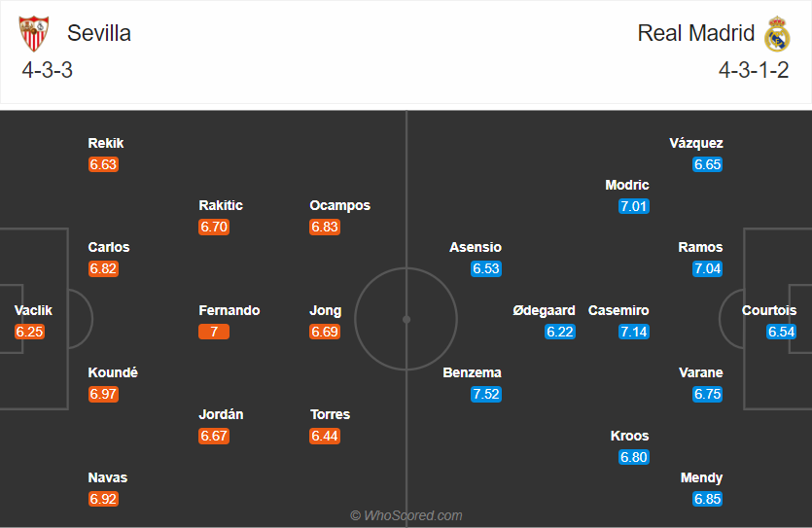Select player Koundé in defense
The image size is (812, 528).
[x=113, y=372]
